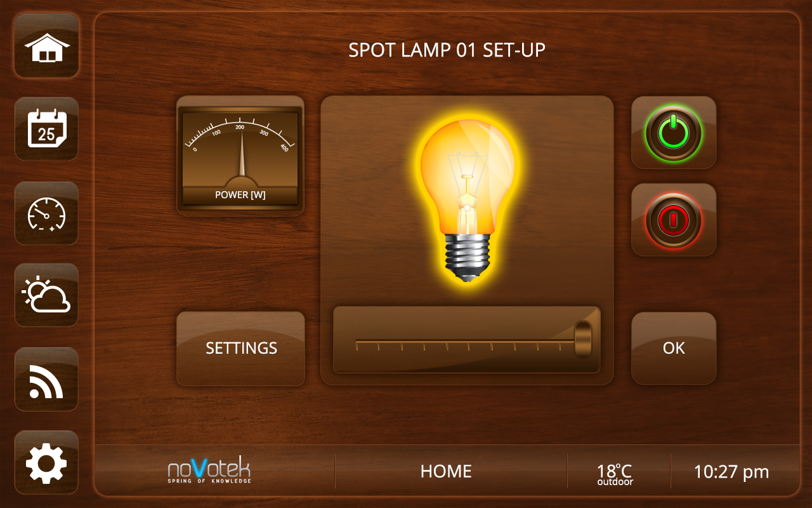Open the Home icon in sidebar
This screenshot has width=812, height=508.
(46, 46)
